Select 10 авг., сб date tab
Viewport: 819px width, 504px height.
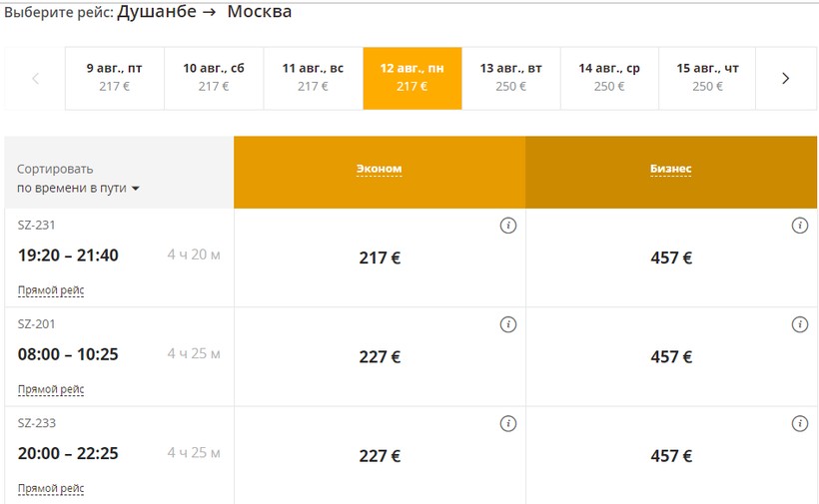214,77
